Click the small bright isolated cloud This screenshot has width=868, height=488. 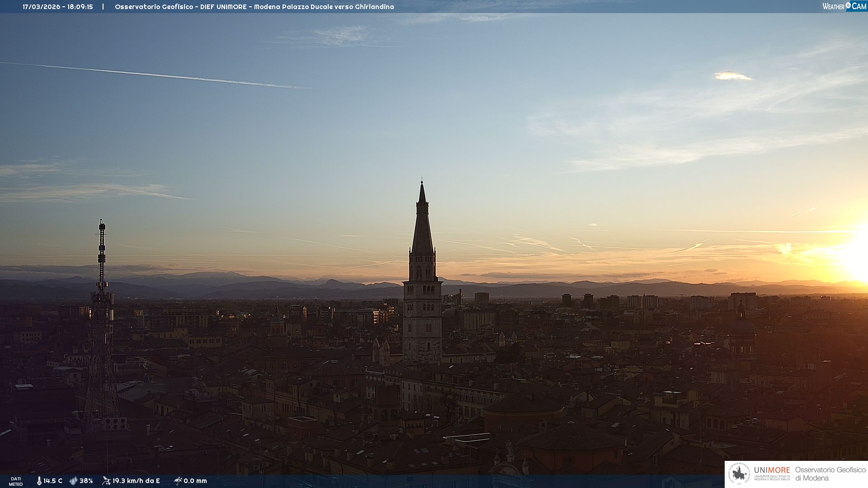pos(732,76)
